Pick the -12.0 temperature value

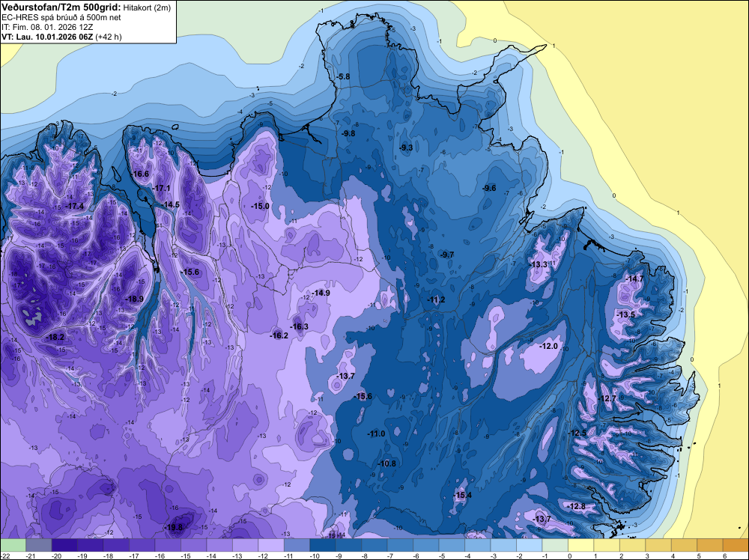click(548, 346)
